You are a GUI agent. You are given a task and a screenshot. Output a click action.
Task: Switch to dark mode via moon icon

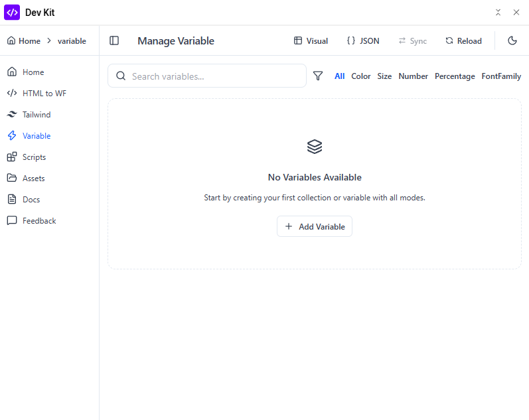click(x=512, y=41)
